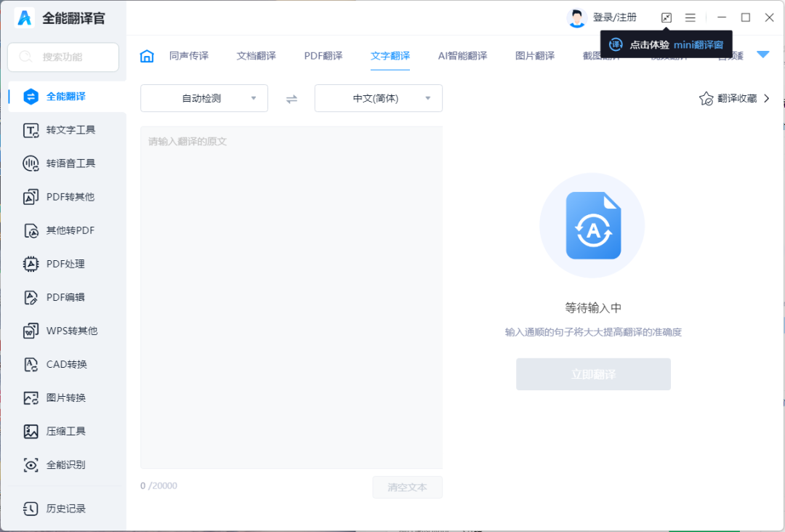This screenshot has height=532, width=785.
Task: Click the swap languages arrows icon
Action: [291, 99]
